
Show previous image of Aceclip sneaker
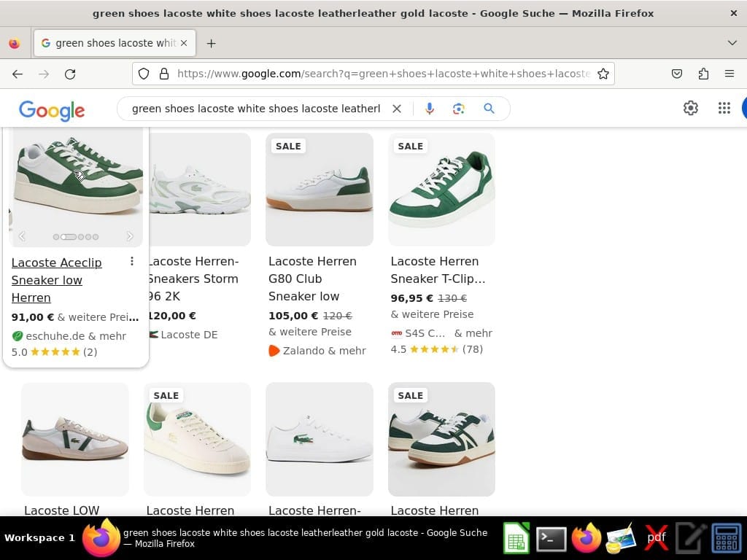[x=21, y=236]
